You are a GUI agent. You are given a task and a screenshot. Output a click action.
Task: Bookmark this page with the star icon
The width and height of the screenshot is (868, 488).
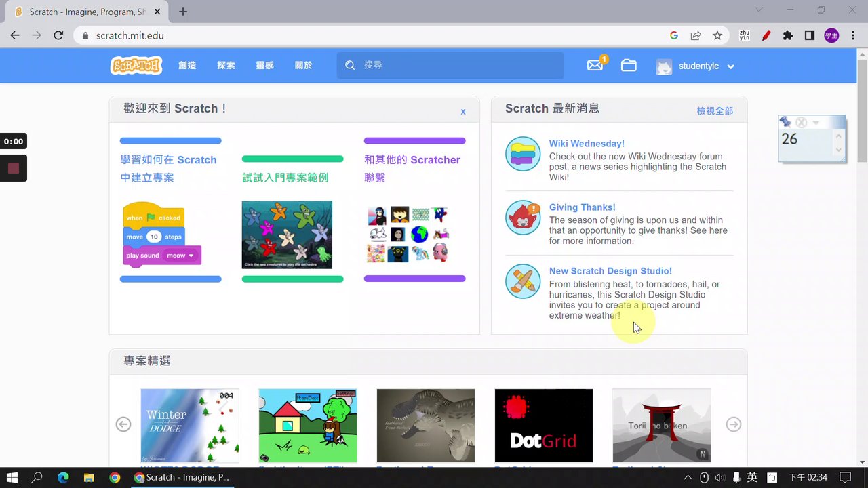717,35
